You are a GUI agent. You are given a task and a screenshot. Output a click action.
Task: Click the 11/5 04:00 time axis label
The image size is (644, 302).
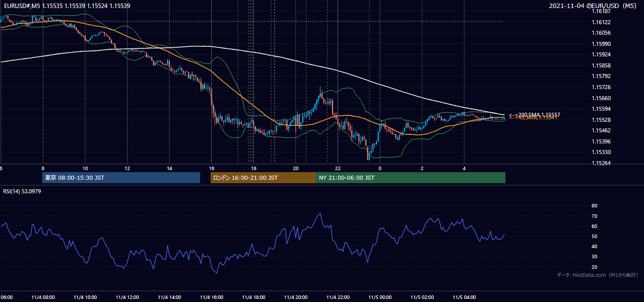[464, 297]
